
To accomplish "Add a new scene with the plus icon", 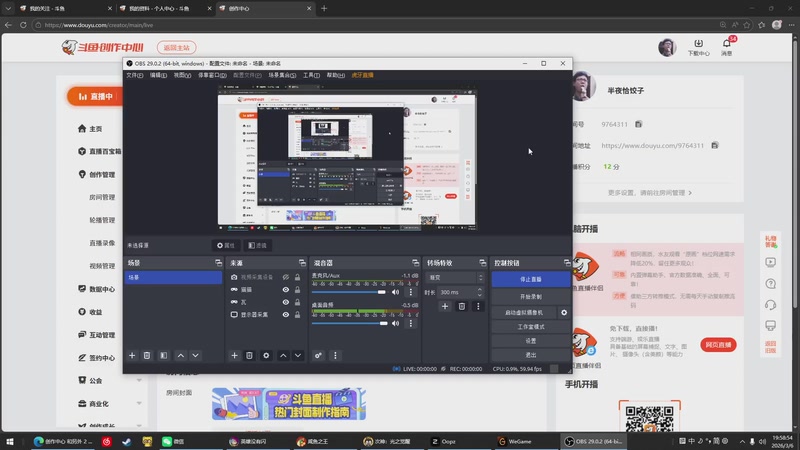I will pos(132,355).
